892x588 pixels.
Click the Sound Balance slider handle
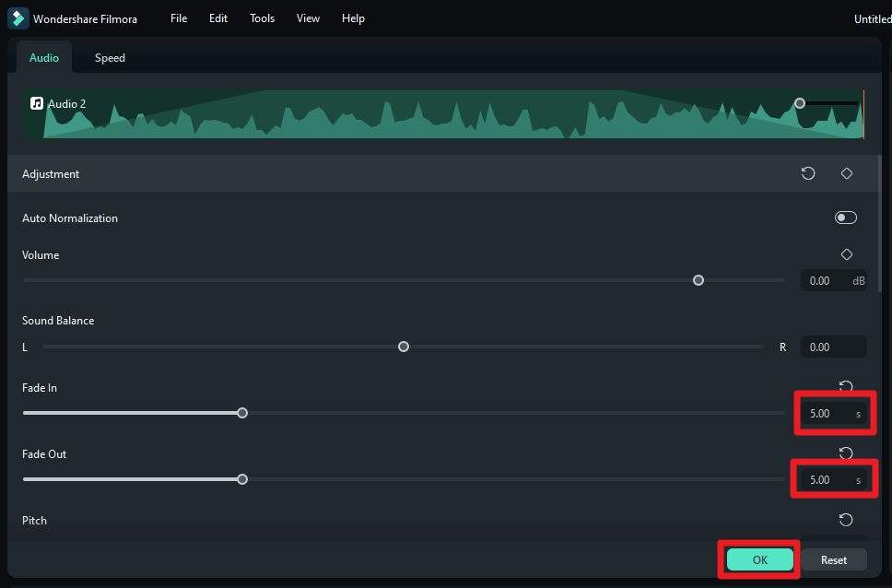point(404,347)
